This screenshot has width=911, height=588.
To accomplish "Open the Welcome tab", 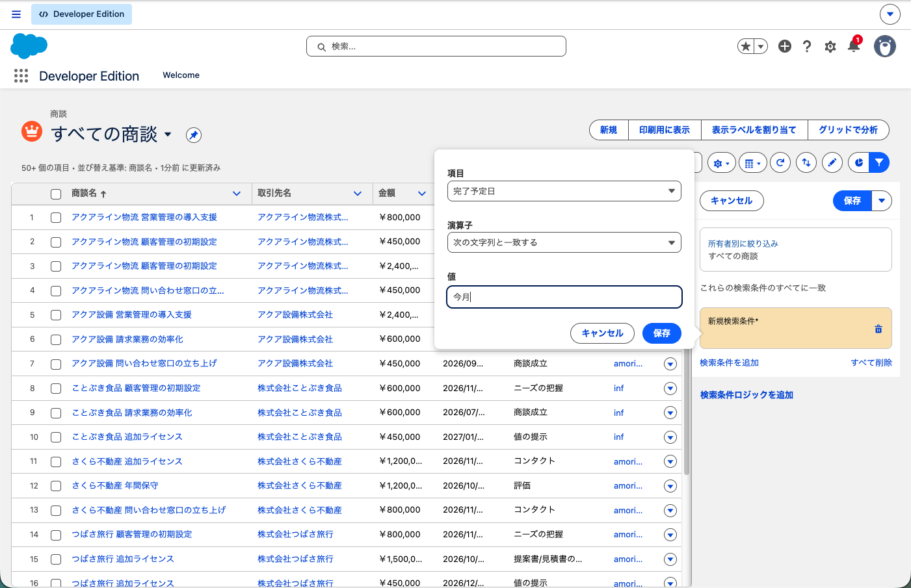I will coord(181,75).
